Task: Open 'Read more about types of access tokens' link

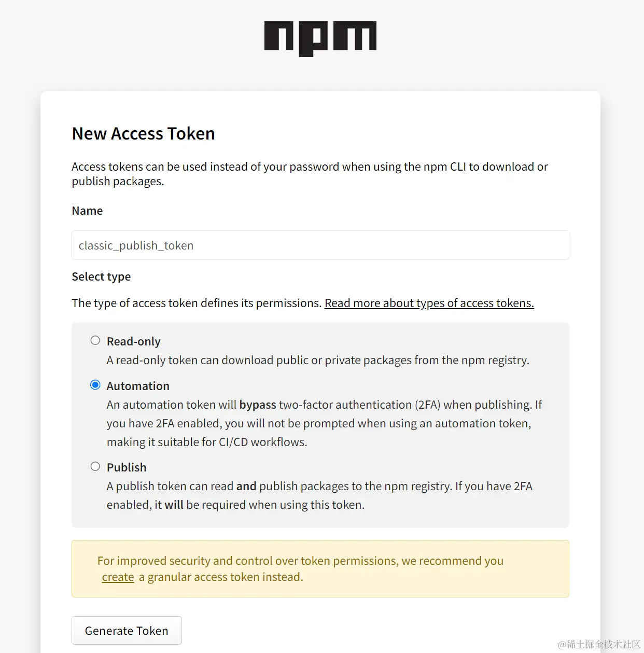Action: tap(429, 303)
